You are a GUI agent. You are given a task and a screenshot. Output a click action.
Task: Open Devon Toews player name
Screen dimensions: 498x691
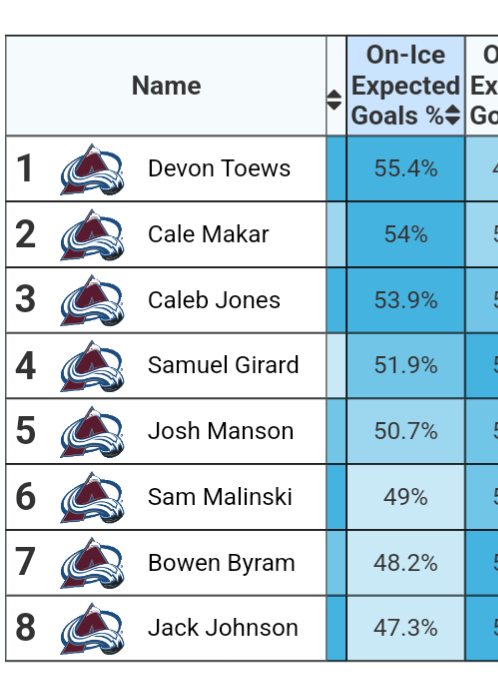tap(219, 168)
